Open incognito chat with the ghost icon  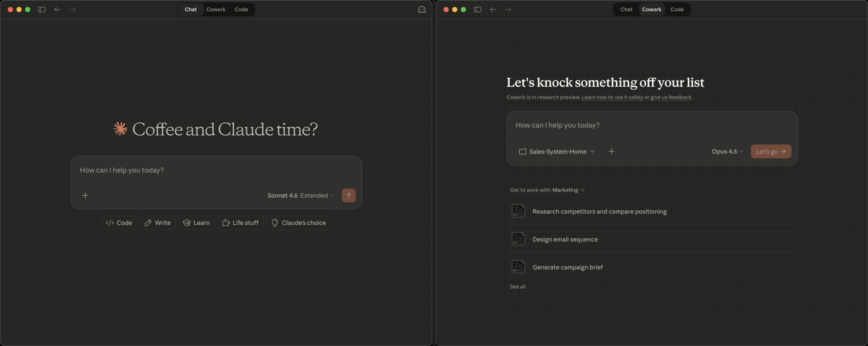tap(421, 10)
